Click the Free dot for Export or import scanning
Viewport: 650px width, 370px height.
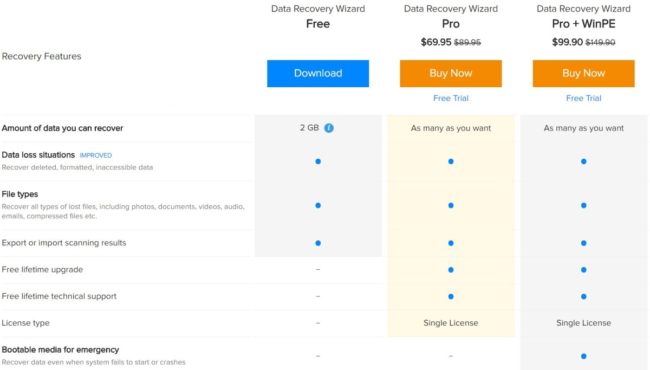click(318, 243)
